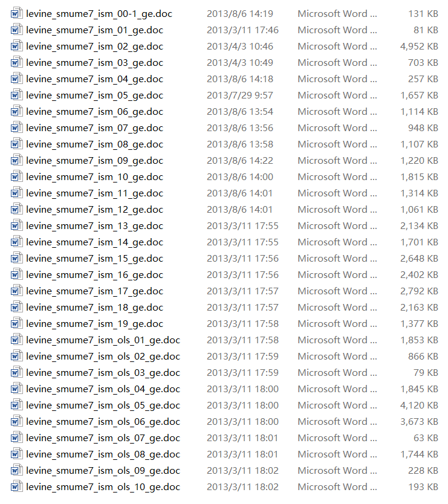448x504 pixels.
Task: Click the date 2013/3/11 17:46
Action: coord(243,30)
